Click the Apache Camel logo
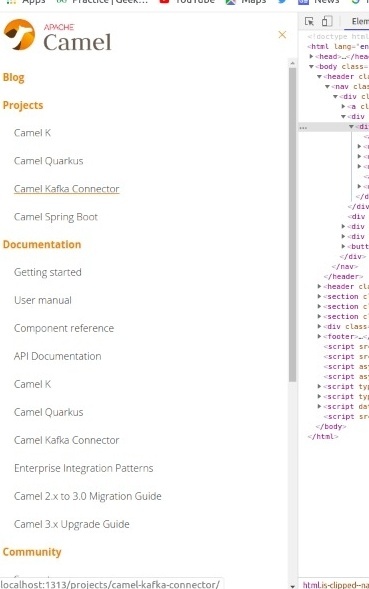This screenshot has width=369, height=589. (x=57, y=35)
